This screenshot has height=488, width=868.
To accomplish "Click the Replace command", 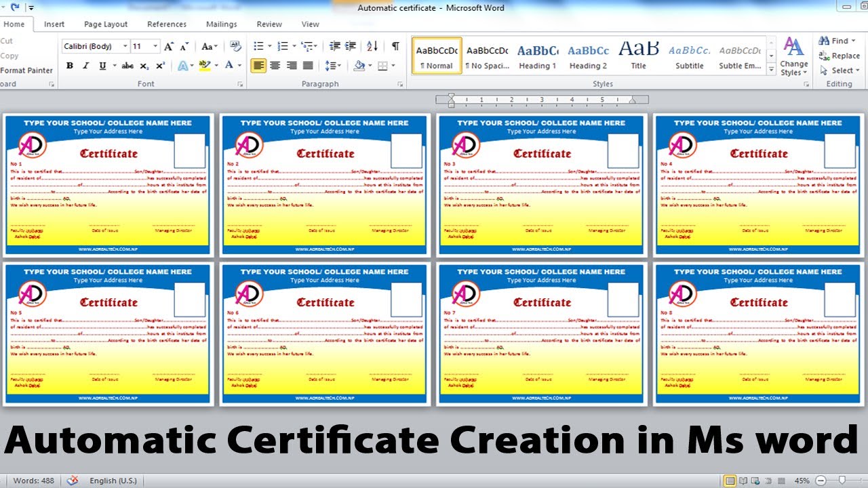I will (x=840, y=56).
